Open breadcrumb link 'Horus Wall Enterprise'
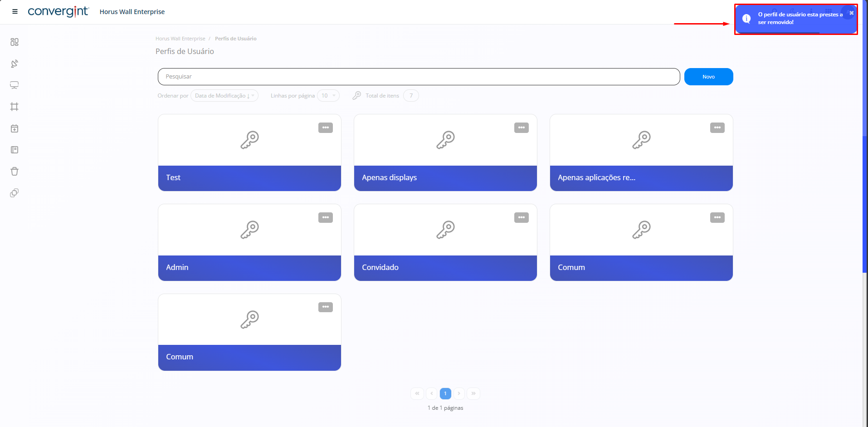868x427 pixels. coord(180,39)
